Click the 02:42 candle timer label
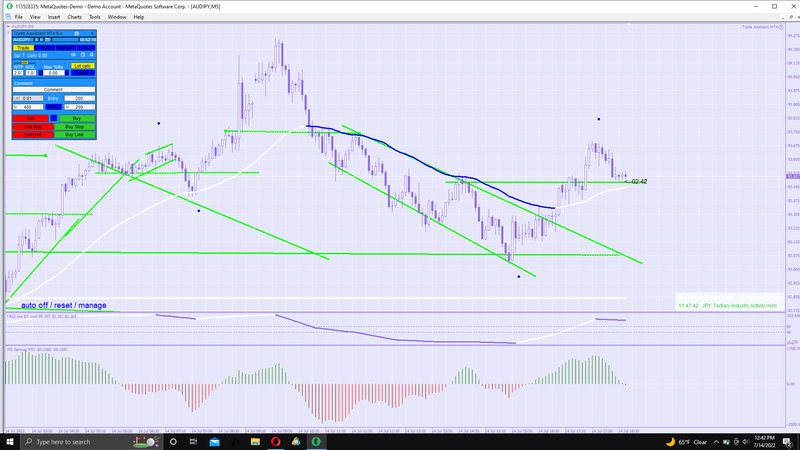 [639, 182]
